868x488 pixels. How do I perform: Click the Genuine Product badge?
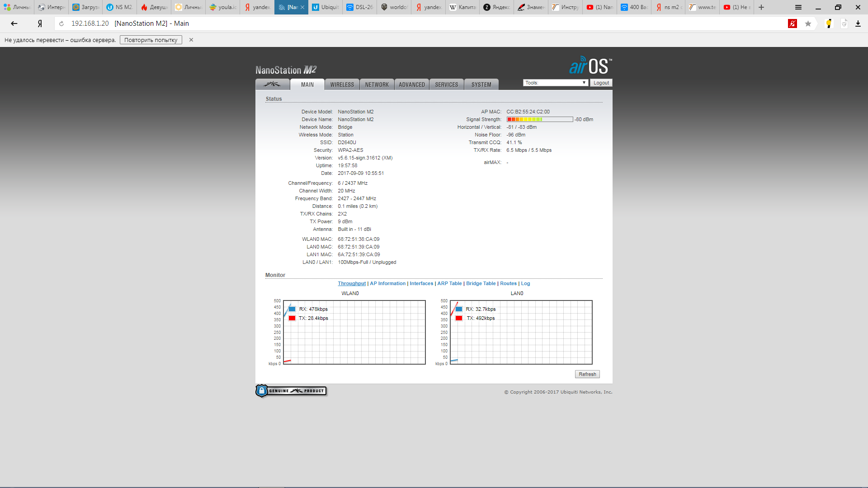tap(291, 391)
